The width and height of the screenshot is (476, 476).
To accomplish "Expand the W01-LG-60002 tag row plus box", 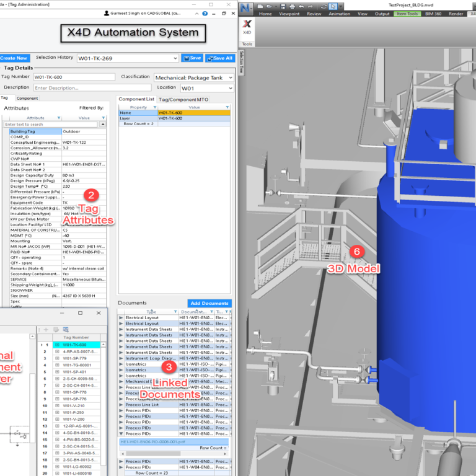I will tap(57, 467).
